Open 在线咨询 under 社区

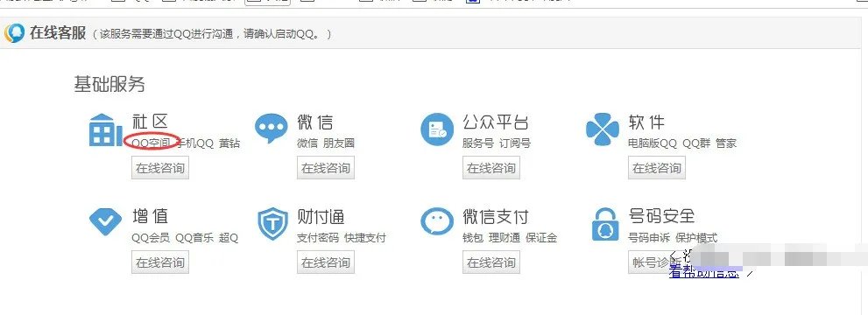[x=160, y=168]
